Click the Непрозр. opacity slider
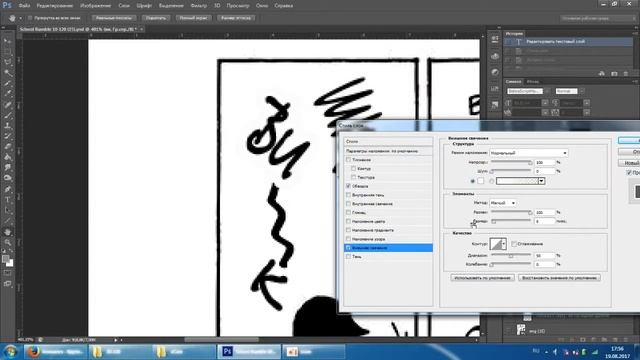The height and width of the screenshot is (360, 640). tap(511, 162)
